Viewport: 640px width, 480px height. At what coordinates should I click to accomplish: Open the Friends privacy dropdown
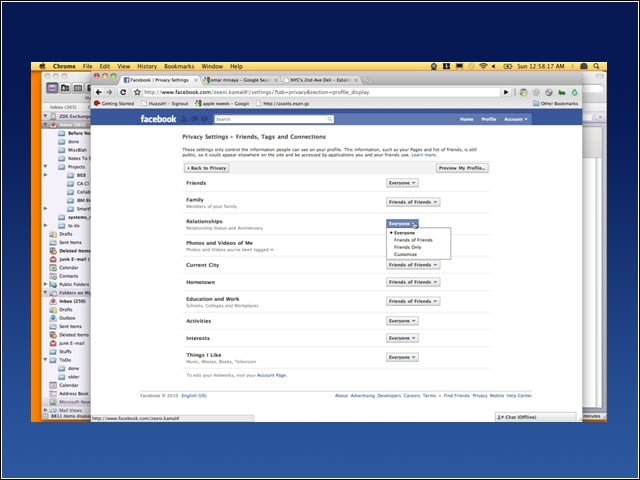(402, 183)
